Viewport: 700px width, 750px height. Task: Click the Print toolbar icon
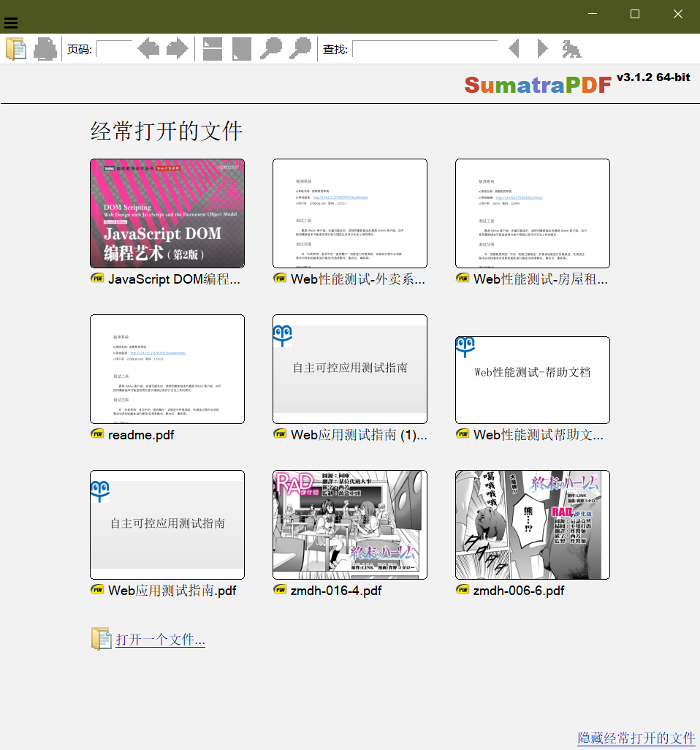pos(45,49)
